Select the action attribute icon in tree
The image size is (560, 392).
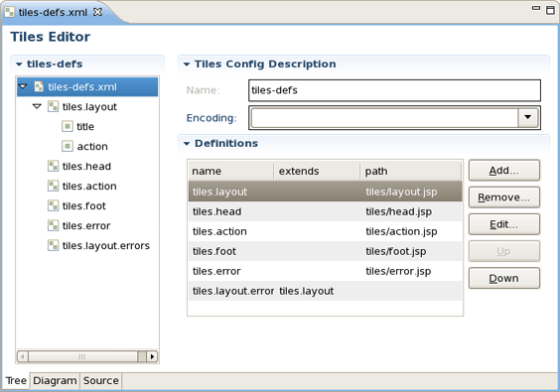(x=68, y=146)
